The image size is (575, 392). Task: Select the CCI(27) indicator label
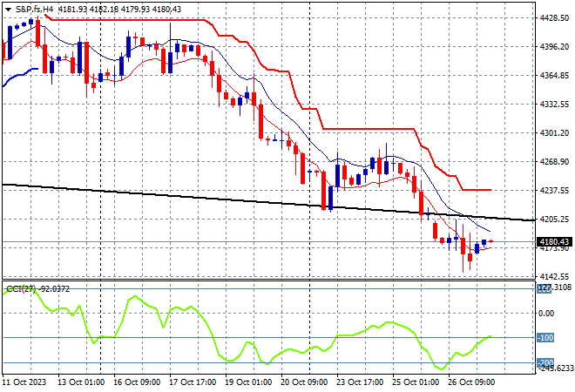tap(21, 289)
